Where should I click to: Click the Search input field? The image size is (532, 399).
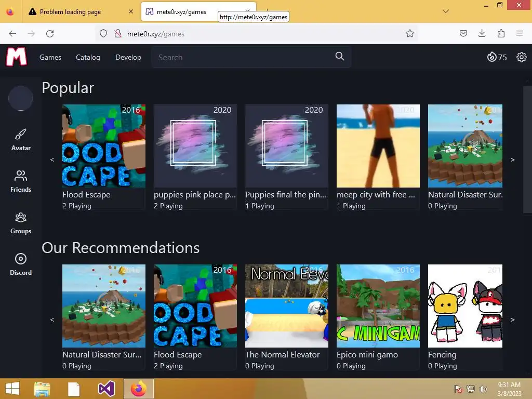tap(251, 57)
